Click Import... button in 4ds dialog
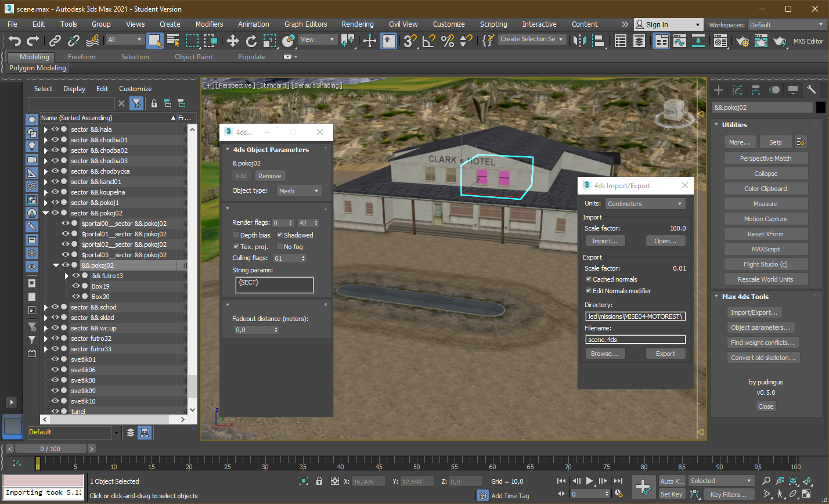829x504 pixels. (x=605, y=241)
